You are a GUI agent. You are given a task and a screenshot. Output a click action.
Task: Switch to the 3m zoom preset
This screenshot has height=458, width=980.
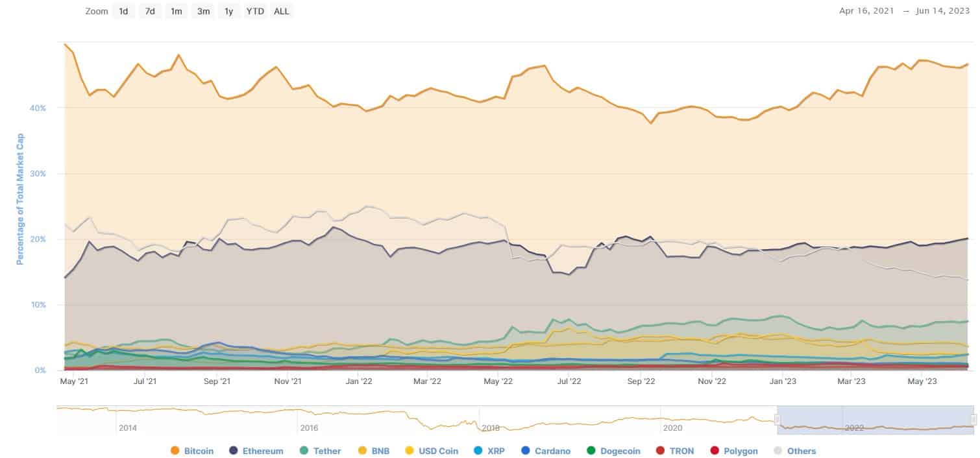click(x=202, y=11)
